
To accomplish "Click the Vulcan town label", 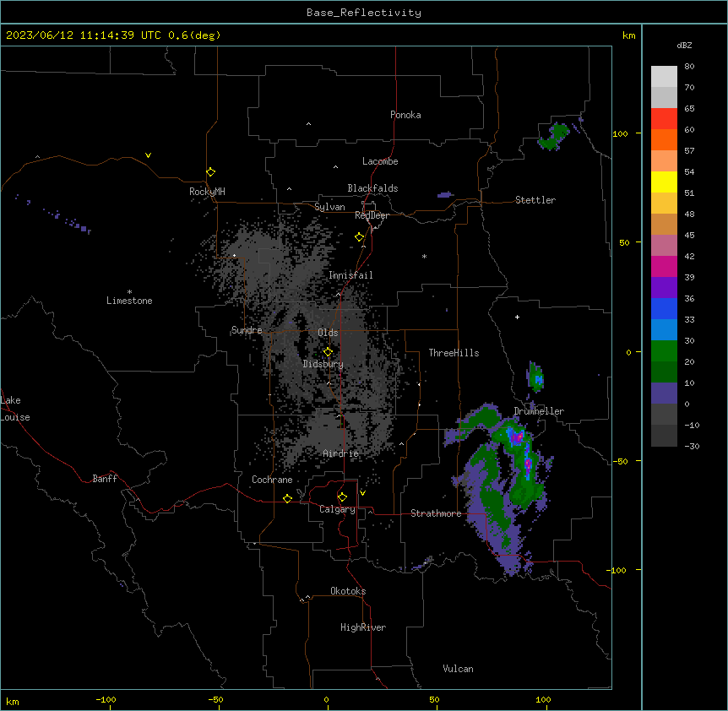I will coord(458,669).
